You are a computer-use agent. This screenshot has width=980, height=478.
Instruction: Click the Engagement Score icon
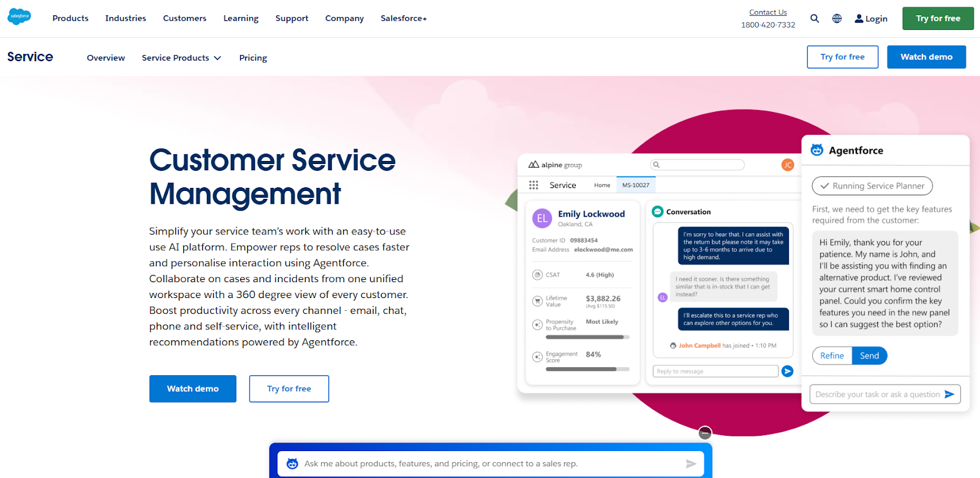[x=537, y=356]
